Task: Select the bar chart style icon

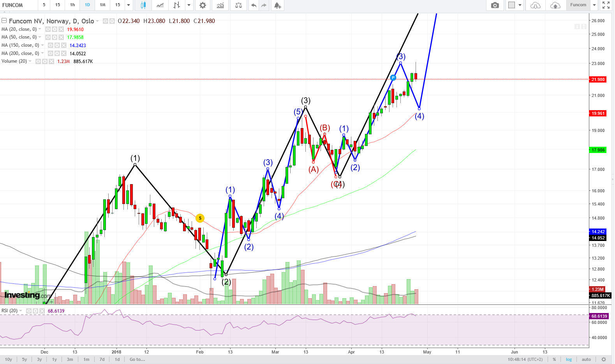Action: tap(177, 5)
